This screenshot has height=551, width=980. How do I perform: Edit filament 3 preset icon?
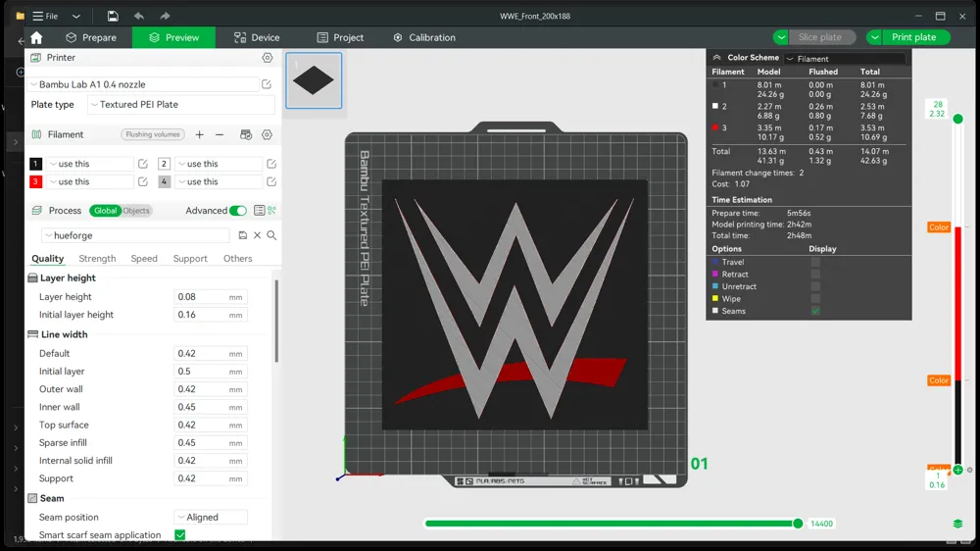(143, 181)
